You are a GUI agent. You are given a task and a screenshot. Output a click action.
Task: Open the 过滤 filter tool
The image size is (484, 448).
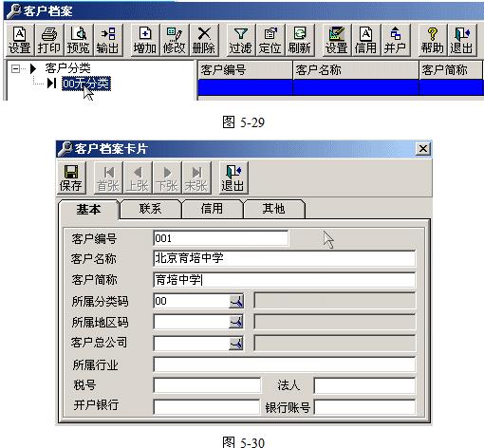click(x=240, y=41)
